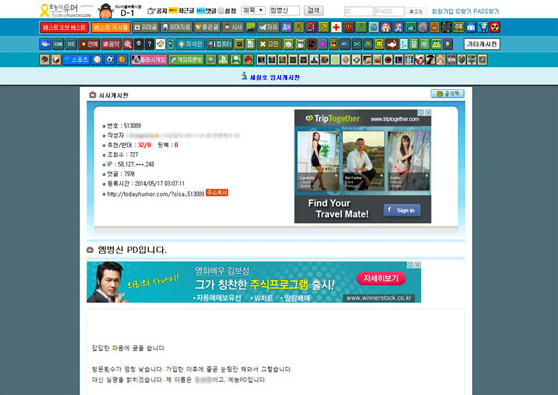Click the 엠병신 PD입니다. post title
The width and height of the screenshot is (558, 395).
click(x=132, y=250)
